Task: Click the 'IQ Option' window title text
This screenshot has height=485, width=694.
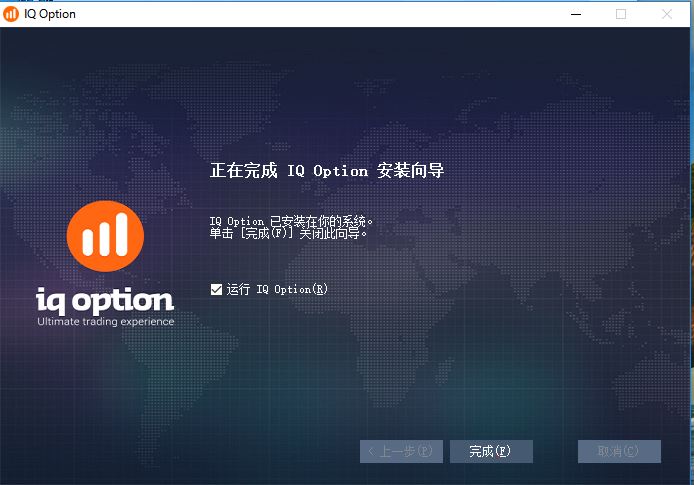Action: pyautogui.click(x=50, y=14)
